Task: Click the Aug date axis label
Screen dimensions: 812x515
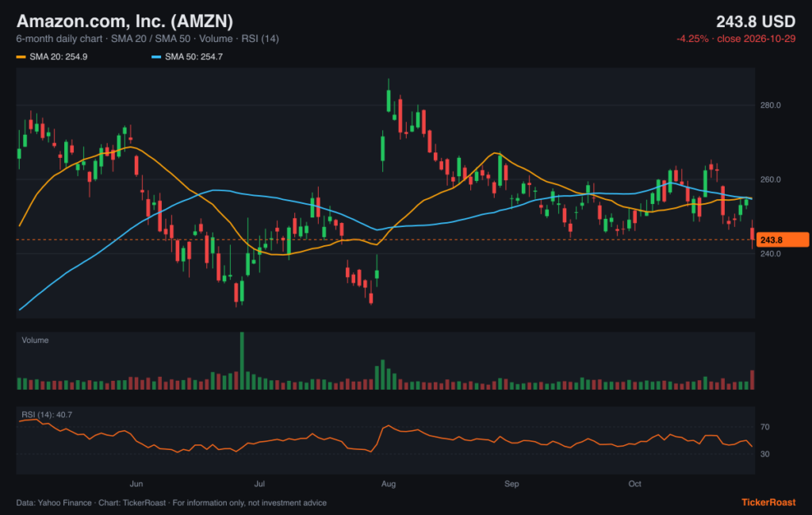Action: click(x=389, y=484)
